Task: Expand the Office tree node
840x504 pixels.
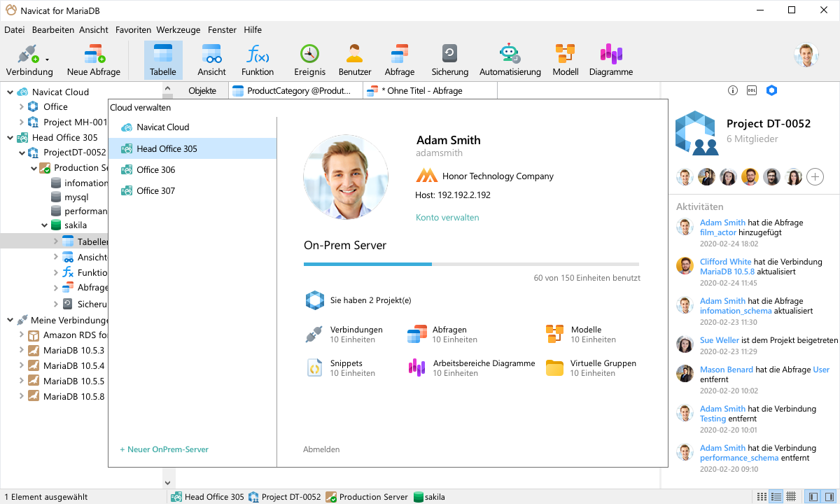Action: pos(22,107)
